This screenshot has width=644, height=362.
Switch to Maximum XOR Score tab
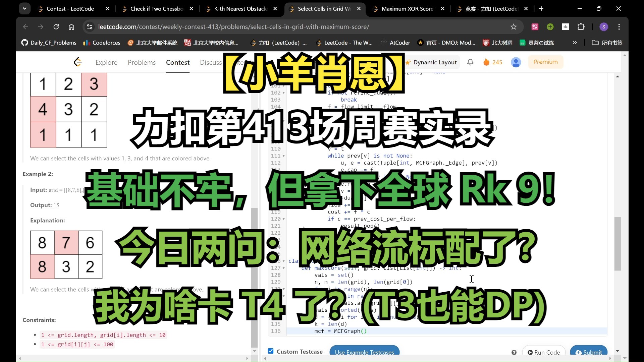tap(407, 9)
